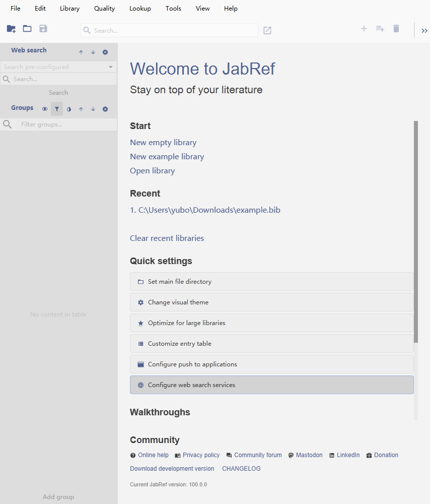Click the Search button in Web search
Viewport: 430px width, 504px height.
click(58, 93)
